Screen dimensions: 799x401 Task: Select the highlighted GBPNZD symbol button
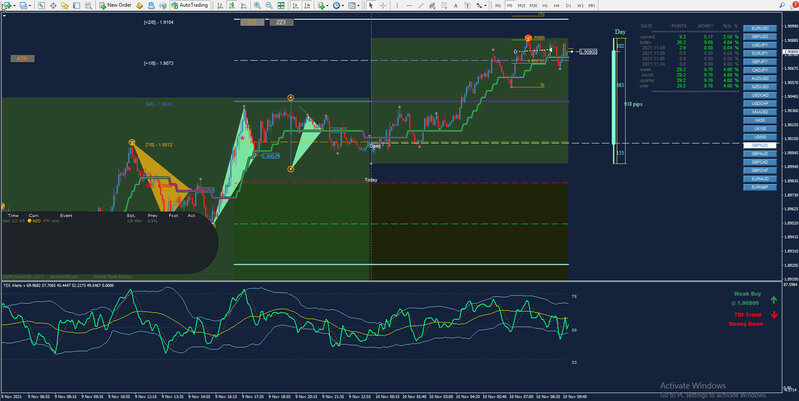[x=760, y=145]
